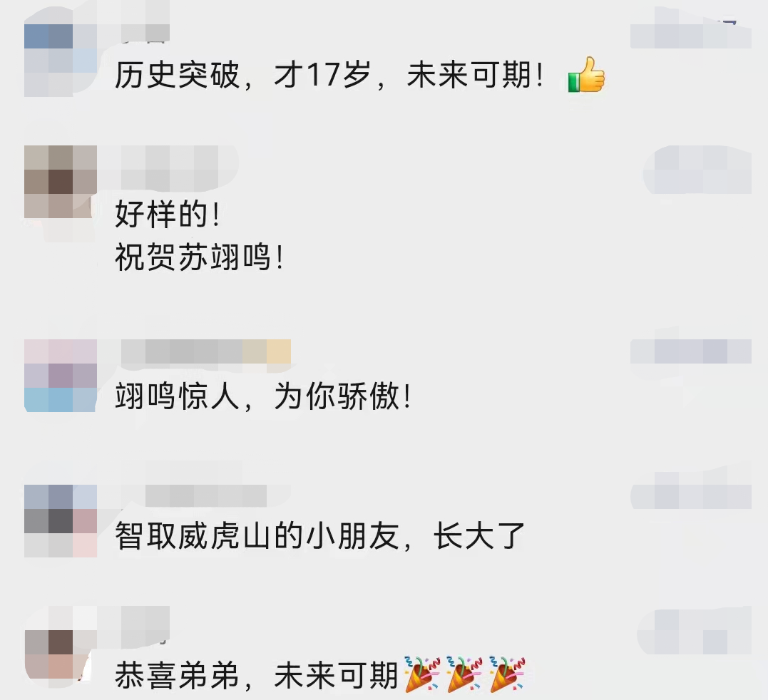This screenshot has width=768, height=700.
Task: Select the comment text 祝贺苏翊鸣!
Action: point(200,257)
